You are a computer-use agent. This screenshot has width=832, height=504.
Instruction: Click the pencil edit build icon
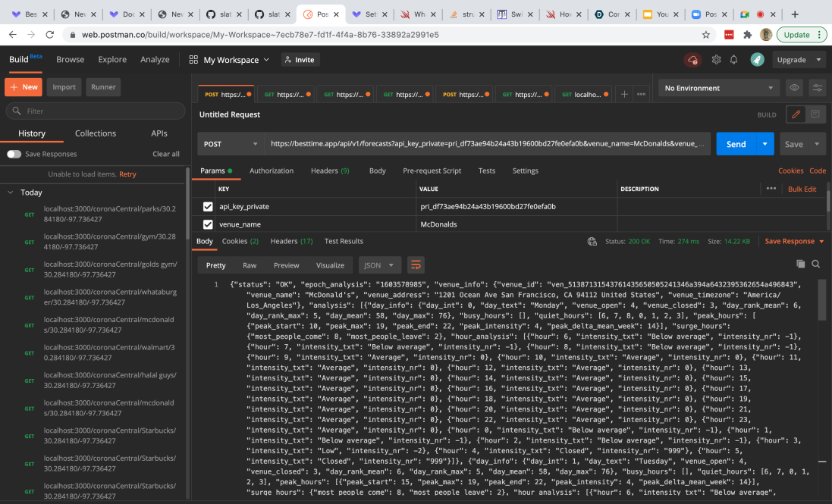(x=796, y=114)
